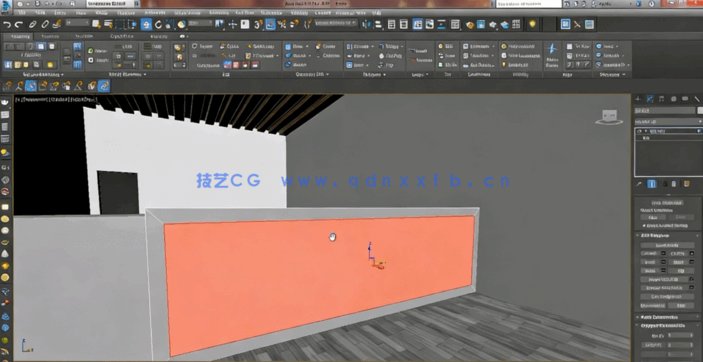This screenshot has height=362, width=703.
Task: Toggle Spinner Snap on the toolbar
Action: click(x=294, y=24)
